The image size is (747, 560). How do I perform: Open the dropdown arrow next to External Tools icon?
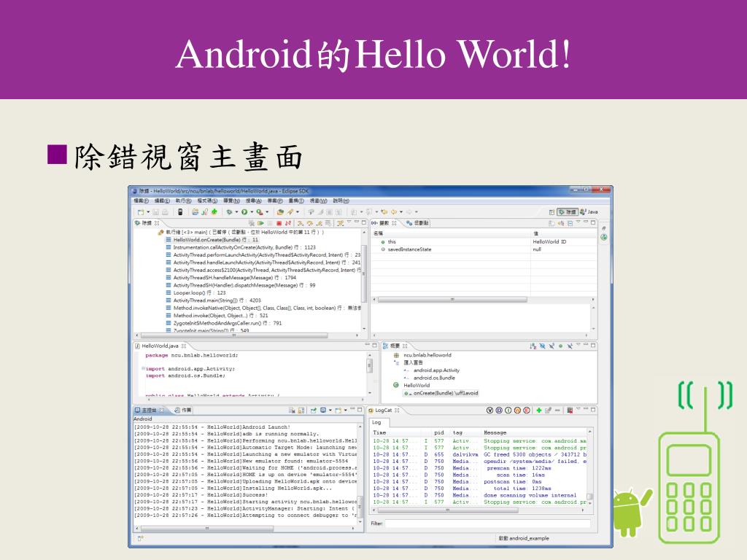point(267,212)
